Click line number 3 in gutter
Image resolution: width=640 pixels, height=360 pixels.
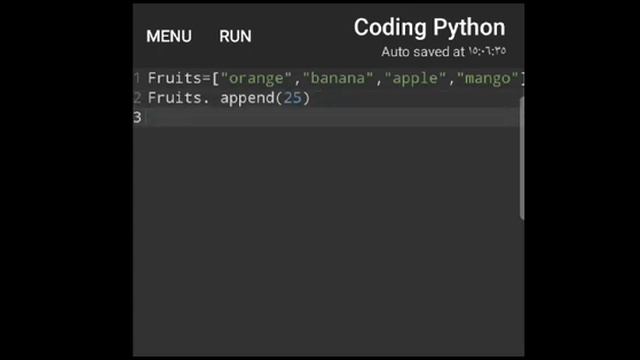(137, 118)
